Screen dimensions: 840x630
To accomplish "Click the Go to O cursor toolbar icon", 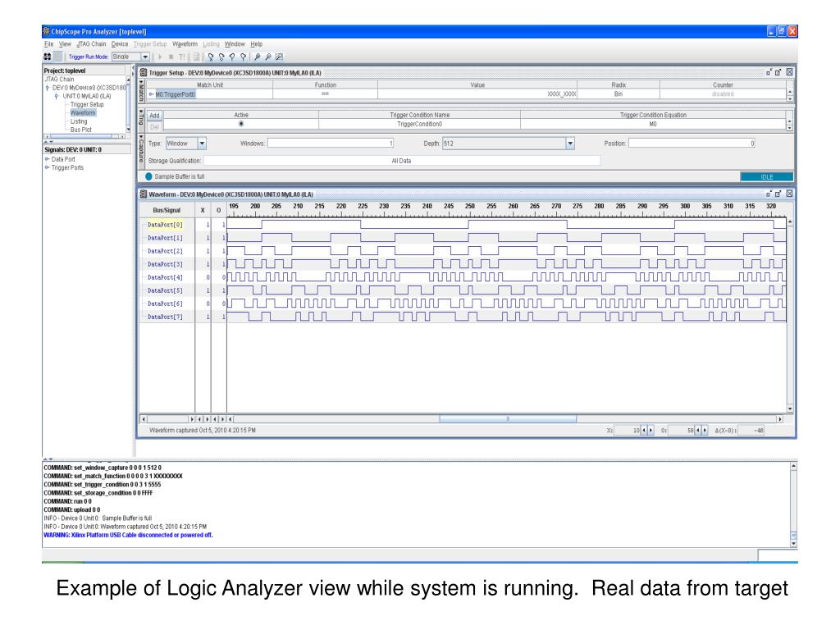I will point(221,57).
